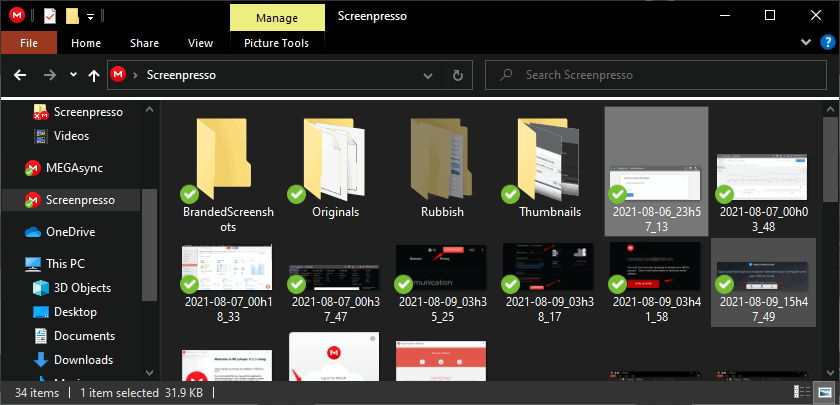
Task: Select Screenpresso with red X in sidebar
Action: (78, 112)
